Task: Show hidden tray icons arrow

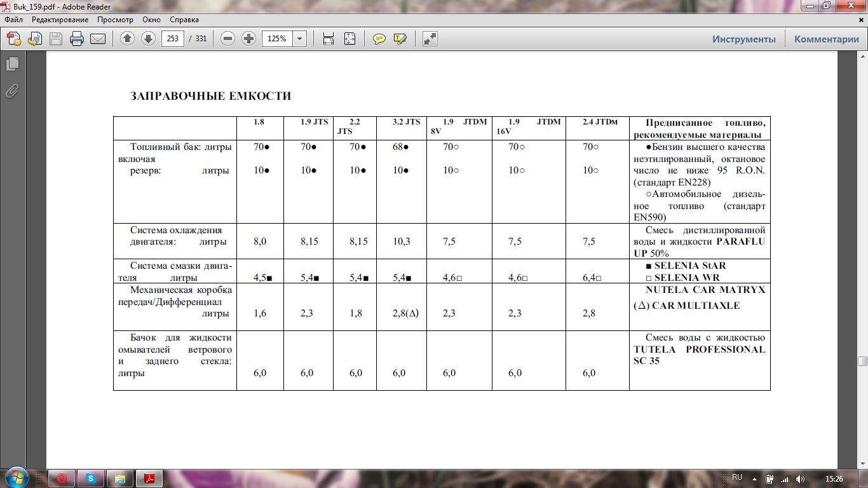Action: (x=754, y=478)
